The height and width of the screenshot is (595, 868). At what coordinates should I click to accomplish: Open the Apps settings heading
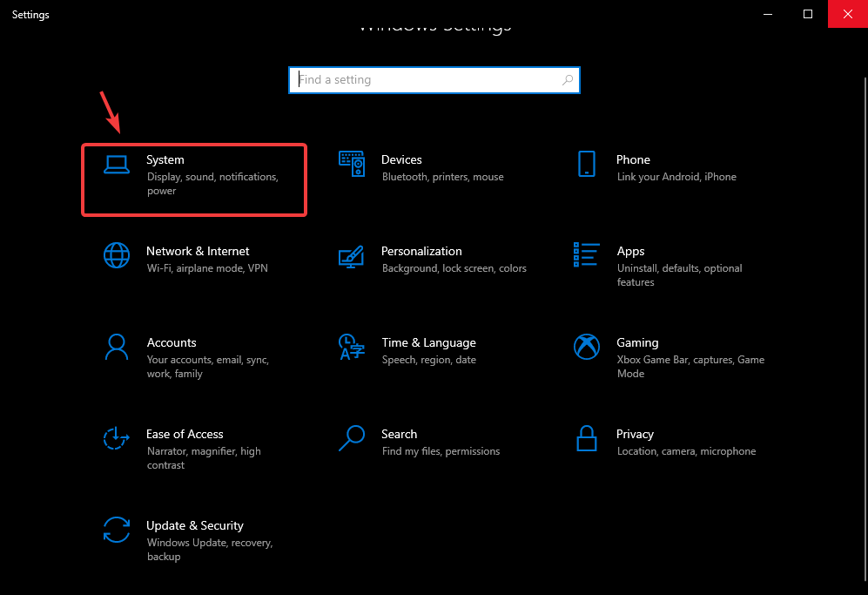point(630,252)
